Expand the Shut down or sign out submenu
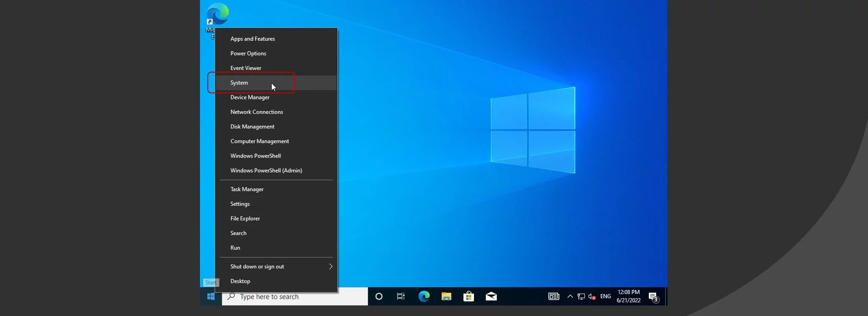The height and width of the screenshot is (316, 868). tap(276, 267)
